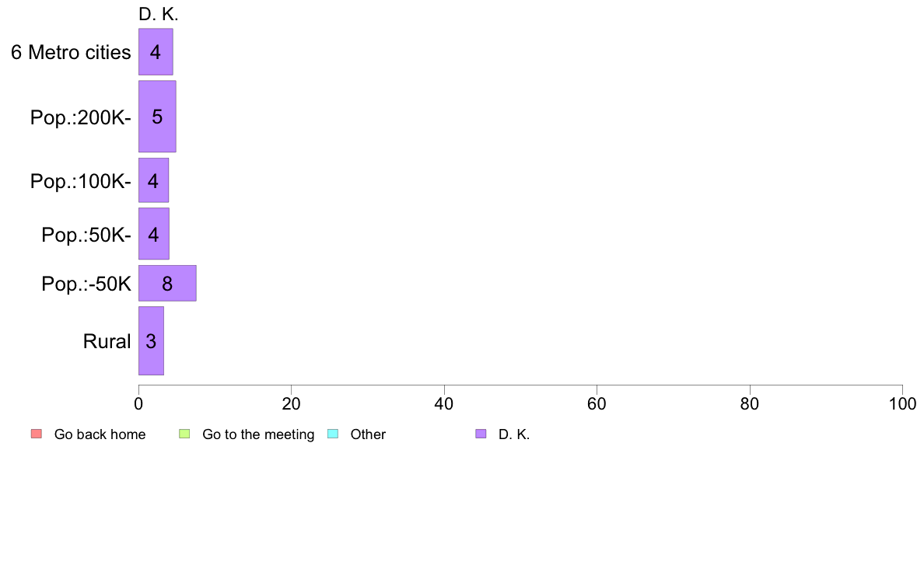Screen dimensions: 924x572
Task: Select the D. K. legend label
Action: tap(514, 434)
